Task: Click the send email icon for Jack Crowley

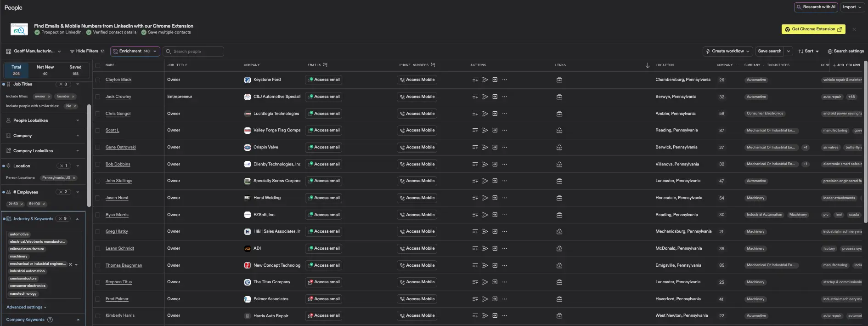Action: pos(485,97)
